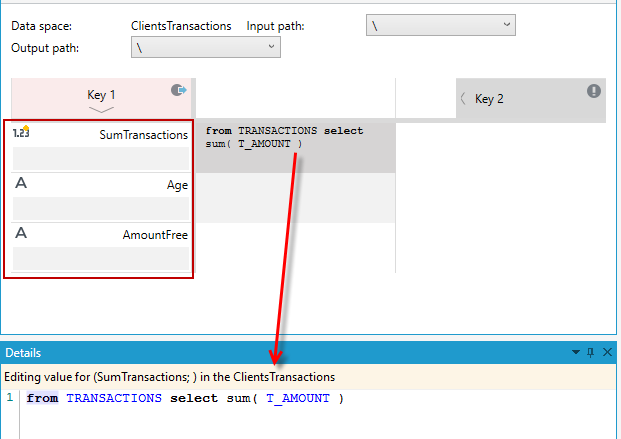Click the text type icon beside AmountFree
The width and height of the screenshot is (621, 439).
point(21,233)
